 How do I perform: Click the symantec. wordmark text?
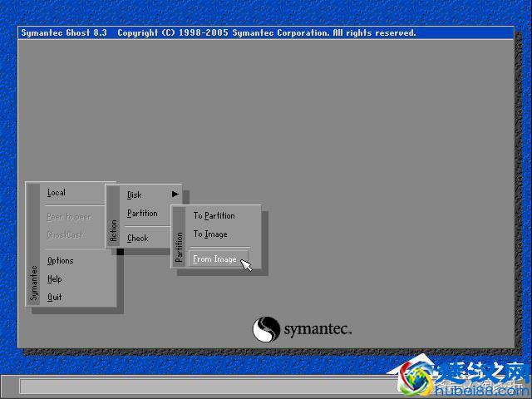coord(318,330)
